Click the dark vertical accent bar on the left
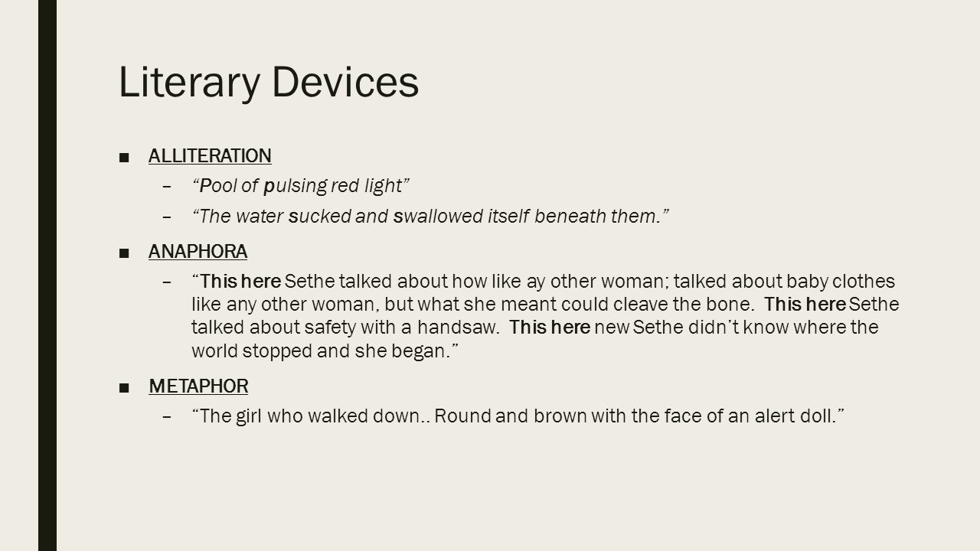Screen dimensions: 980x551 pos(47,275)
